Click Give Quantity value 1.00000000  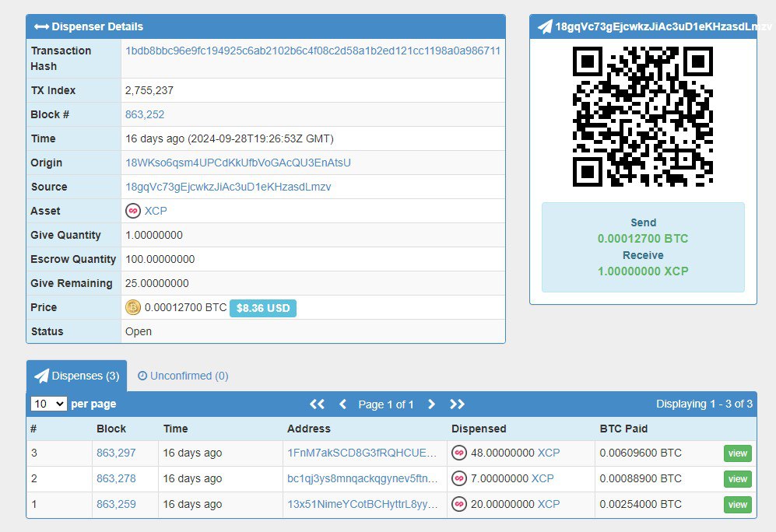click(x=154, y=236)
